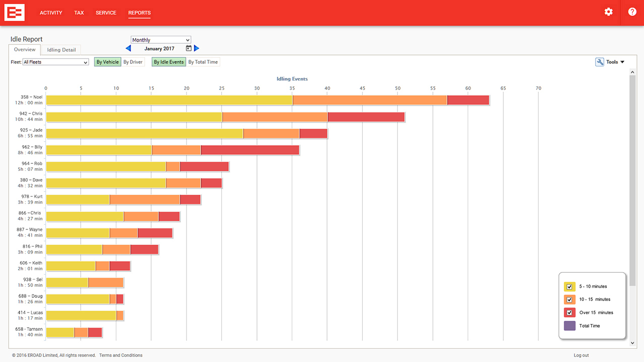
Task: Open the Monthly period dropdown
Action: pyautogui.click(x=161, y=40)
